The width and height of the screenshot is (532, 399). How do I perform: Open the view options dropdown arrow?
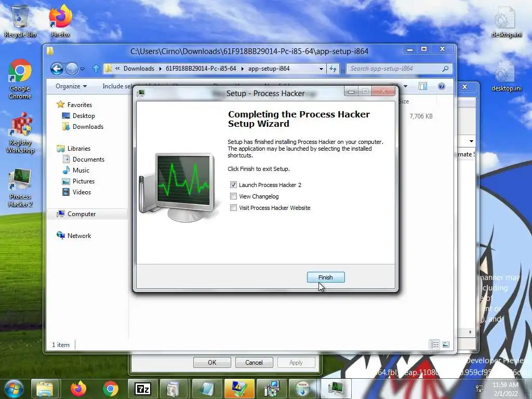point(405,86)
